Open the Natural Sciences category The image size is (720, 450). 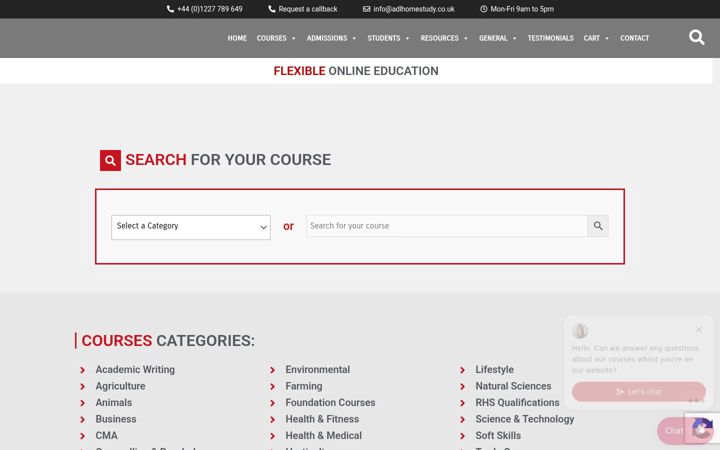(513, 386)
